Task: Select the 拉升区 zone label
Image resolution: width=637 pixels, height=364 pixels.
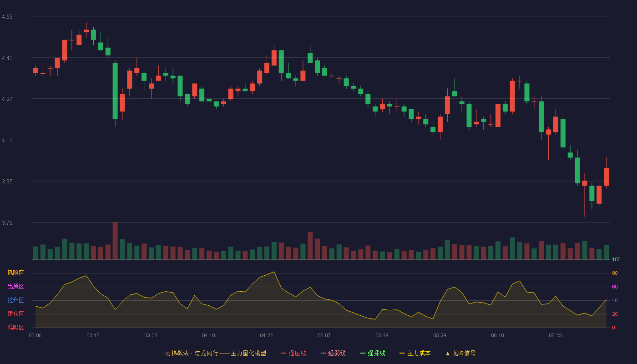Action: click(x=15, y=300)
